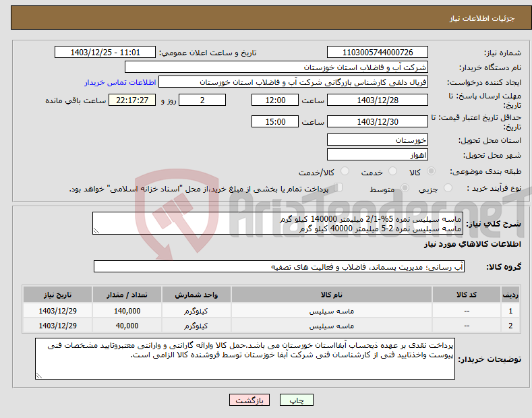This screenshot has width=532, height=418.
Task: Open اطلاعات تماس خریدار link
Action: [120, 82]
